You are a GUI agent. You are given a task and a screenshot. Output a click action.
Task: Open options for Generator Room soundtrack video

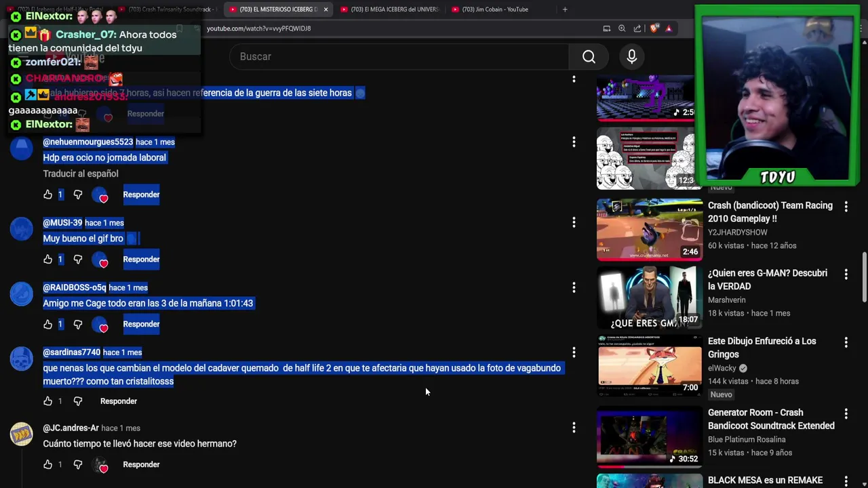[x=846, y=413]
